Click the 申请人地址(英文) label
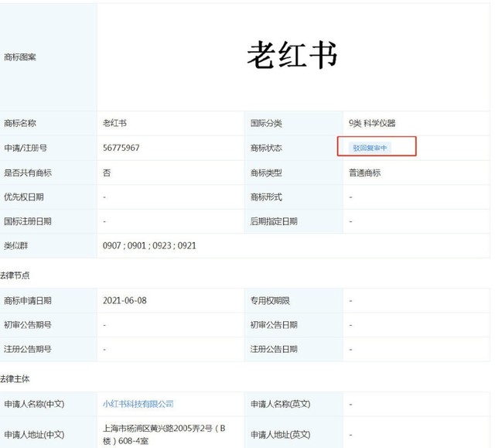495x448 pixels. (281, 435)
